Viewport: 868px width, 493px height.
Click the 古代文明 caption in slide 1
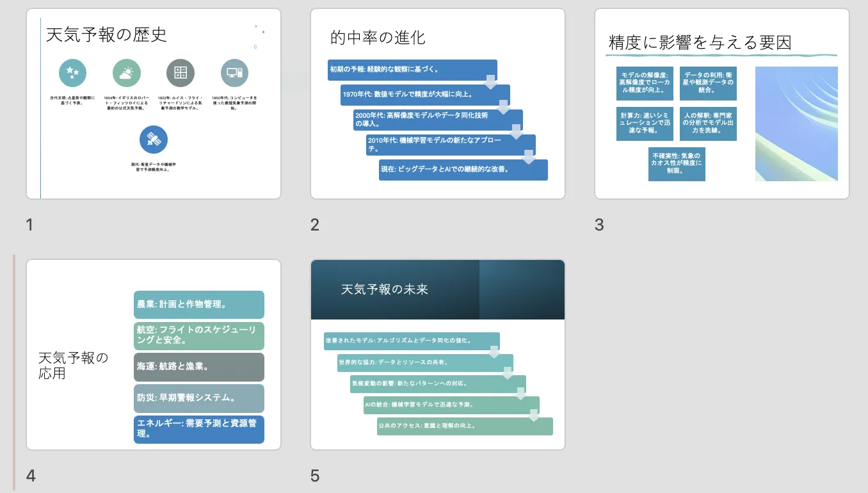(72, 100)
